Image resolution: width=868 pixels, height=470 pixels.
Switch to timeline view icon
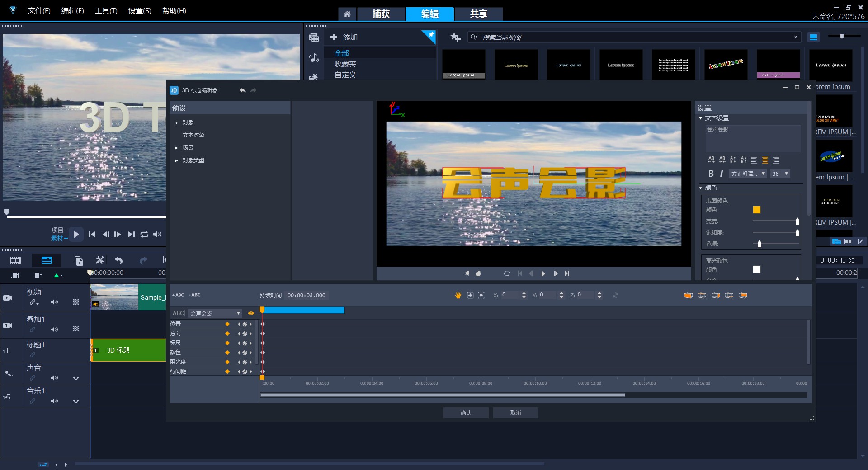(x=47, y=260)
